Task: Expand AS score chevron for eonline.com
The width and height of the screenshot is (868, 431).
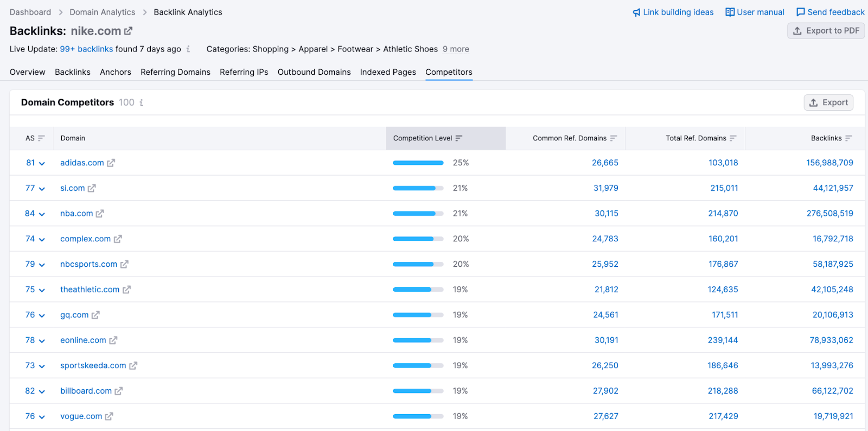Action: click(x=42, y=341)
